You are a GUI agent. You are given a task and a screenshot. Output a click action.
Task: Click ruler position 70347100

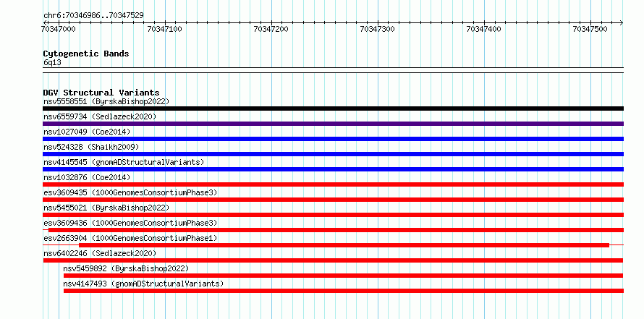165,29
